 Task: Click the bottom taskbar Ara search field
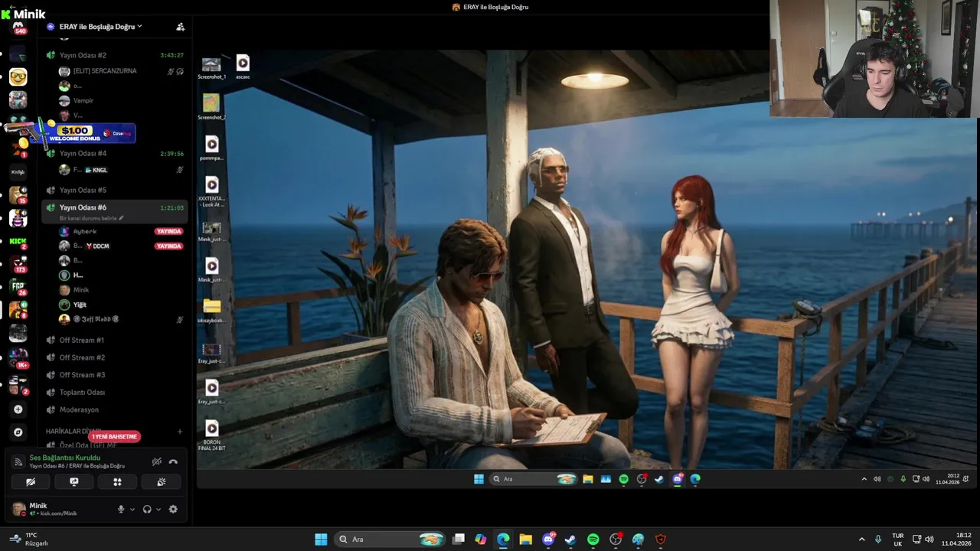point(390,540)
